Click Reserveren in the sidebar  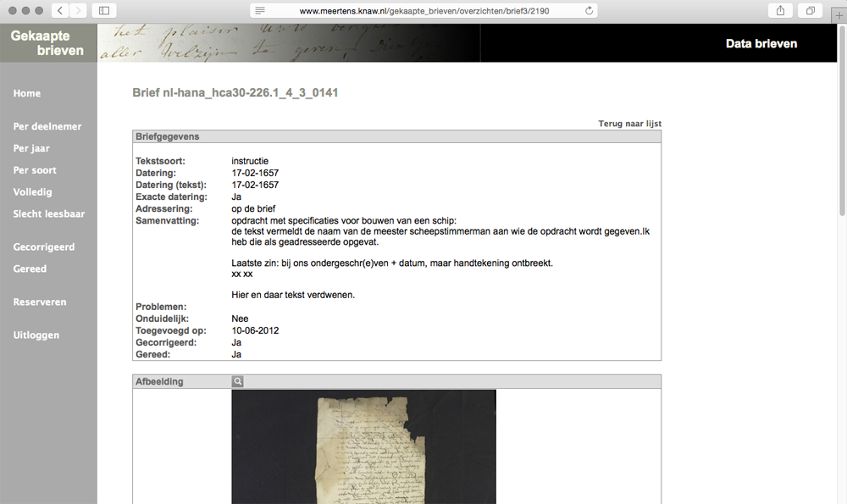40,302
